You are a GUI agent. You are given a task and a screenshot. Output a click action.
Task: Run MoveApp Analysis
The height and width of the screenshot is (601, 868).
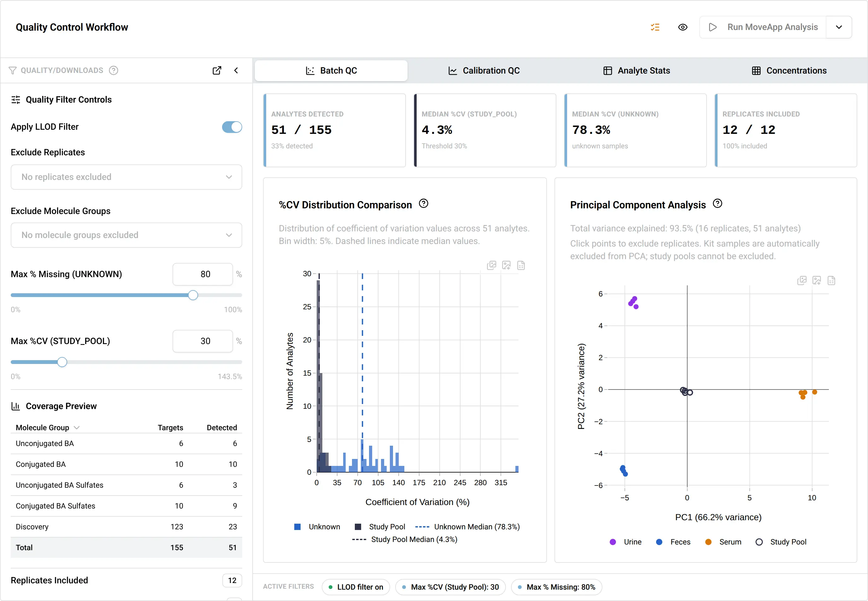763,27
